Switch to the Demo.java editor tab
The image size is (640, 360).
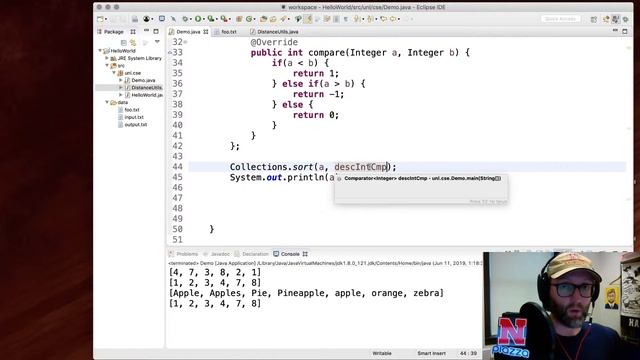(x=188, y=31)
